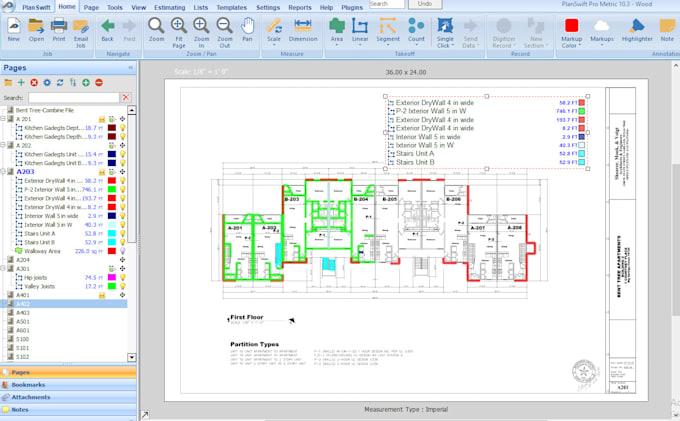This screenshot has height=421, width=680.
Task: Switch to the Templates tab
Action: coord(232,7)
